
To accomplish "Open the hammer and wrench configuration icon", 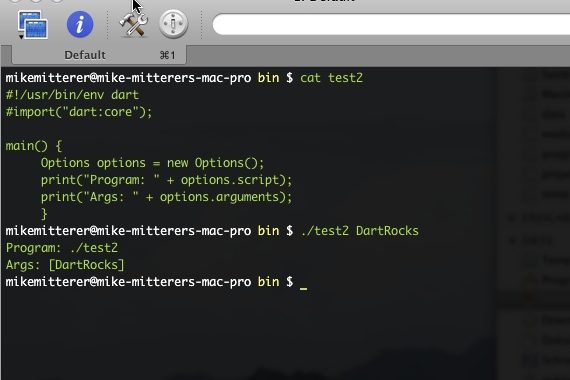I will pos(134,24).
